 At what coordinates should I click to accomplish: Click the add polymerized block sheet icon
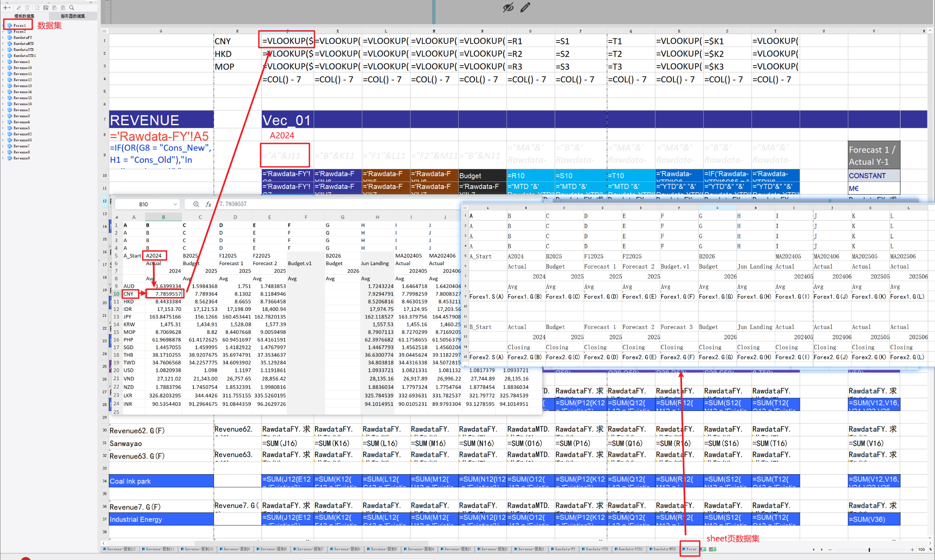pyautogui.click(x=713, y=549)
